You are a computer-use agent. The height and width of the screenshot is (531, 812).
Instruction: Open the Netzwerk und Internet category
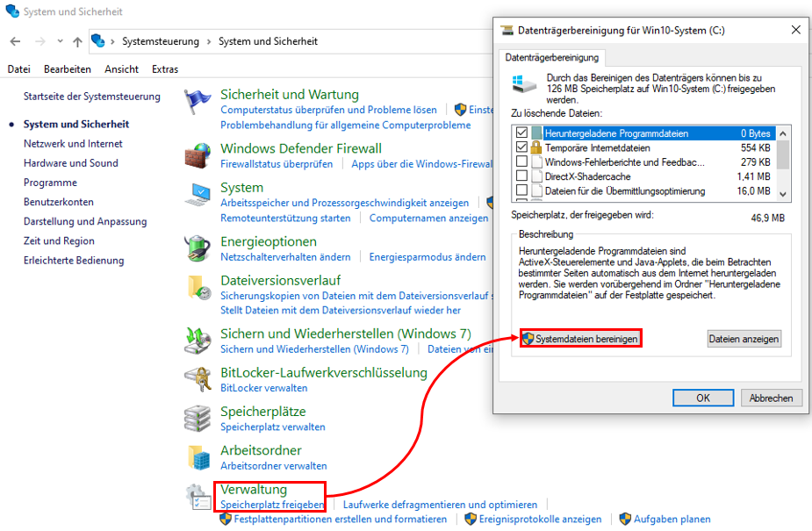(x=73, y=144)
